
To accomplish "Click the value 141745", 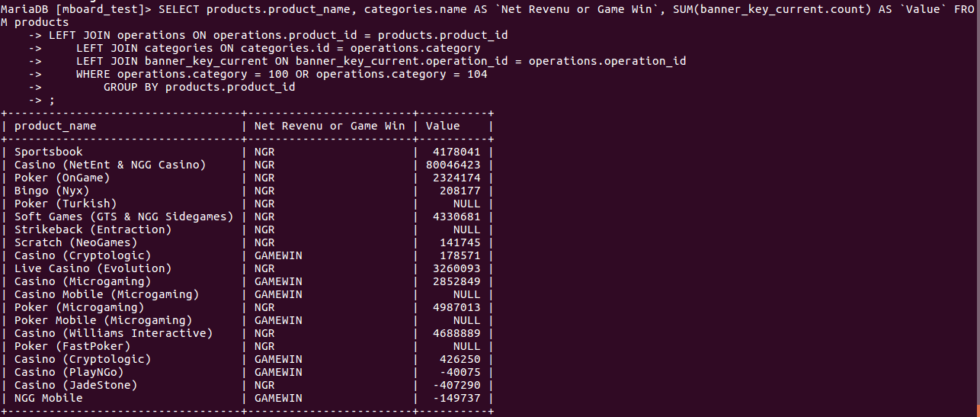I will (460, 242).
